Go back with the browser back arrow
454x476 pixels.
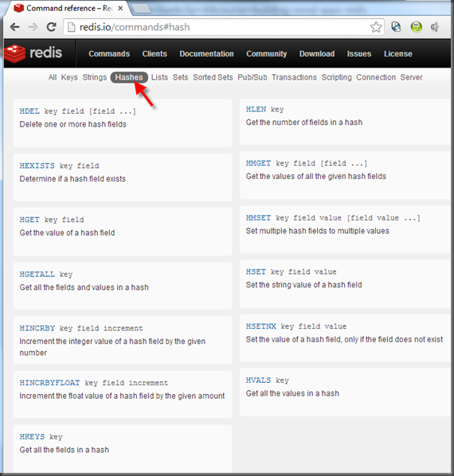click(x=14, y=27)
